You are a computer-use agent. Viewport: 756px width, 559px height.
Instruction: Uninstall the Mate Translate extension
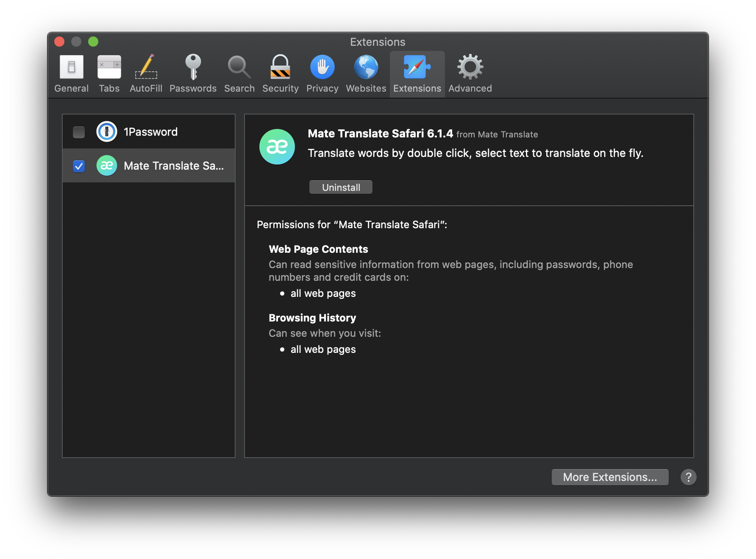[341, 187]
